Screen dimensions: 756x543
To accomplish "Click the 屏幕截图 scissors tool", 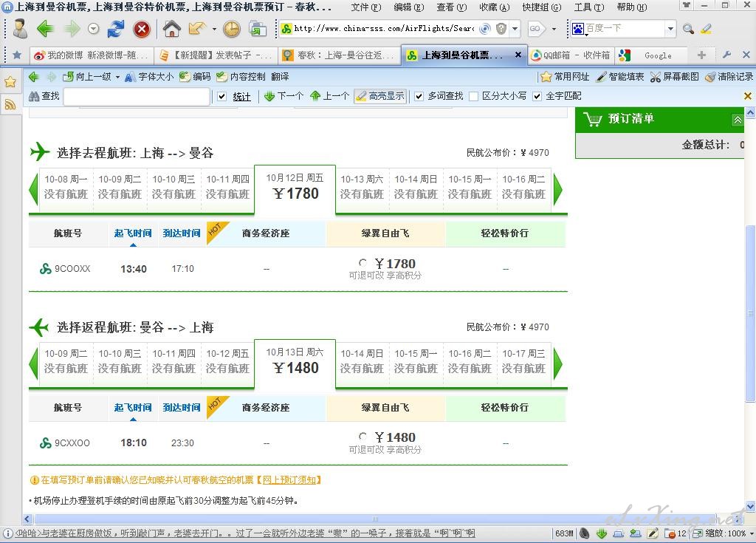I will click(x=674, y=77).
